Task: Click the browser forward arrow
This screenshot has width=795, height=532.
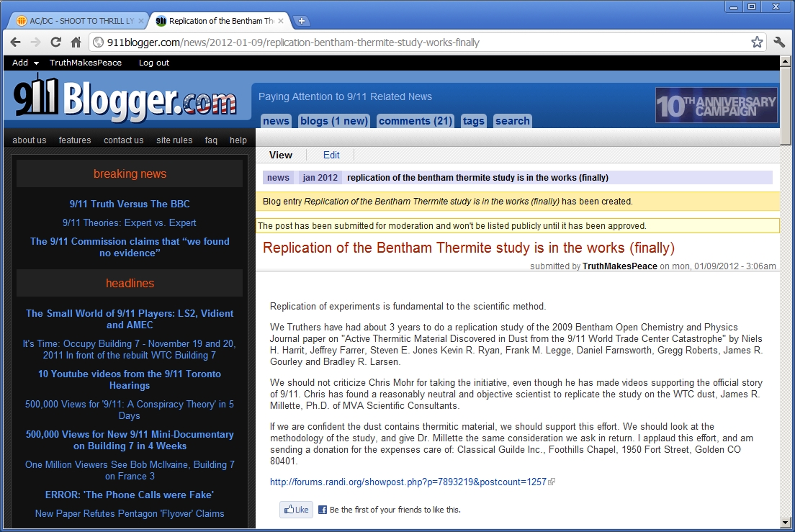Action: [35, 42]
